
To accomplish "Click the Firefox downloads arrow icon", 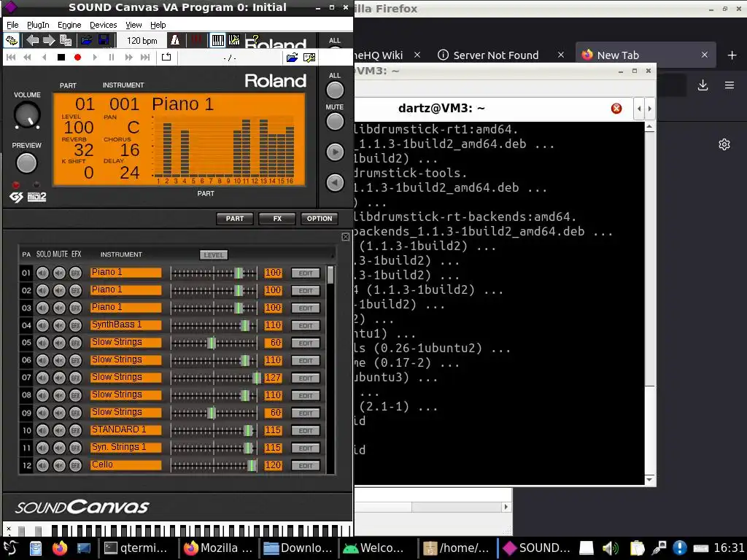I will 703,85.
